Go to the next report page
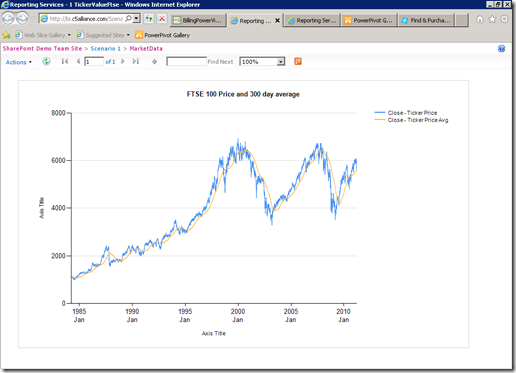The image size is (516, 373). coord(123,61)
